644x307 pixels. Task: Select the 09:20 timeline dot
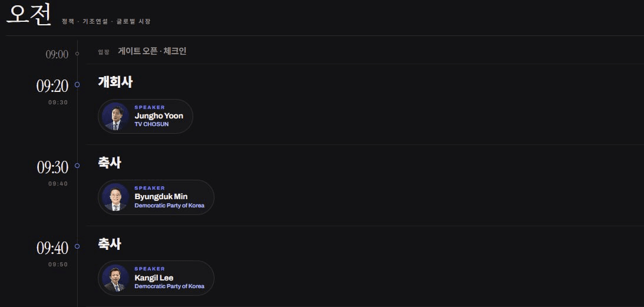tap(77, 85)
